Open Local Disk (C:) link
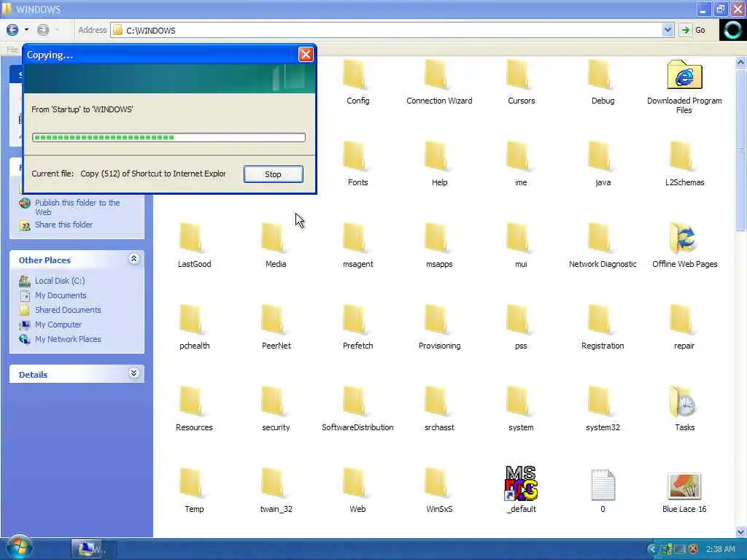 pyautogui.click(x=60, y=281)
